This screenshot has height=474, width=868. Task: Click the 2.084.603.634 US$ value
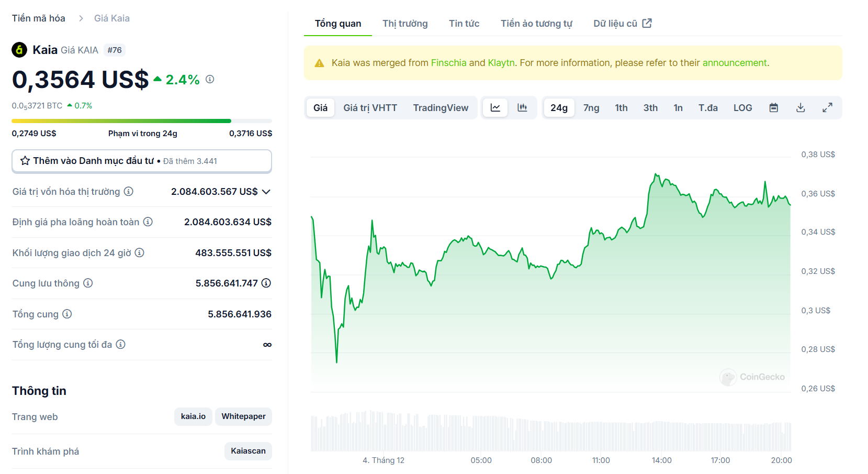pyautogui.click(x=228, y=222)
